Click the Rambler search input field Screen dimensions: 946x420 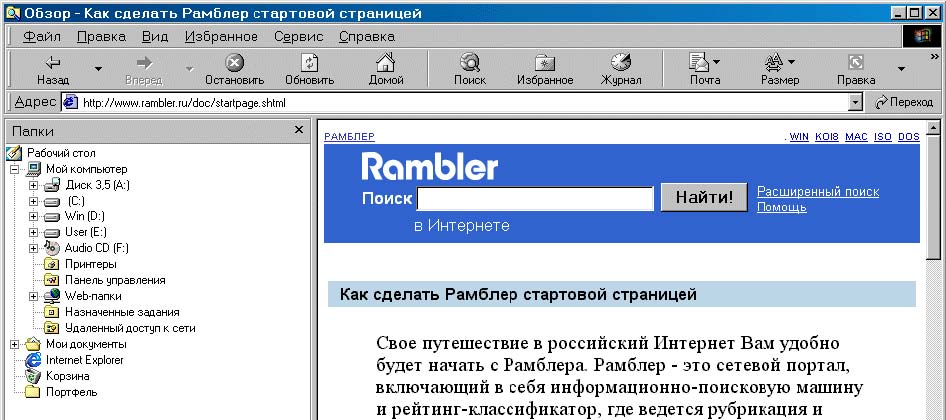click(535, 199)
